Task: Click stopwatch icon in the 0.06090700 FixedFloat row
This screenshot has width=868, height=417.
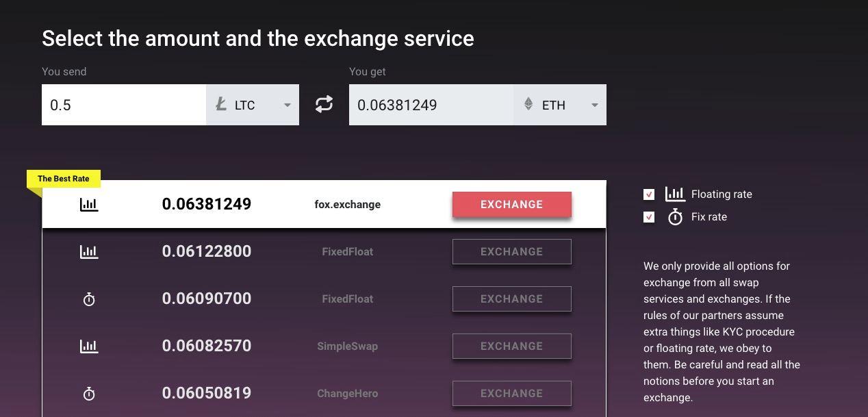Action: 89,299
